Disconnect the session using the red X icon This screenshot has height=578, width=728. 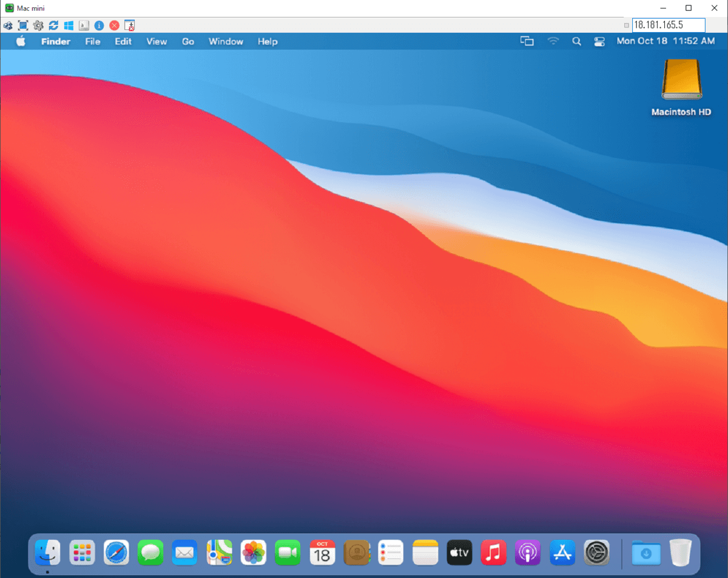point(114,25)
